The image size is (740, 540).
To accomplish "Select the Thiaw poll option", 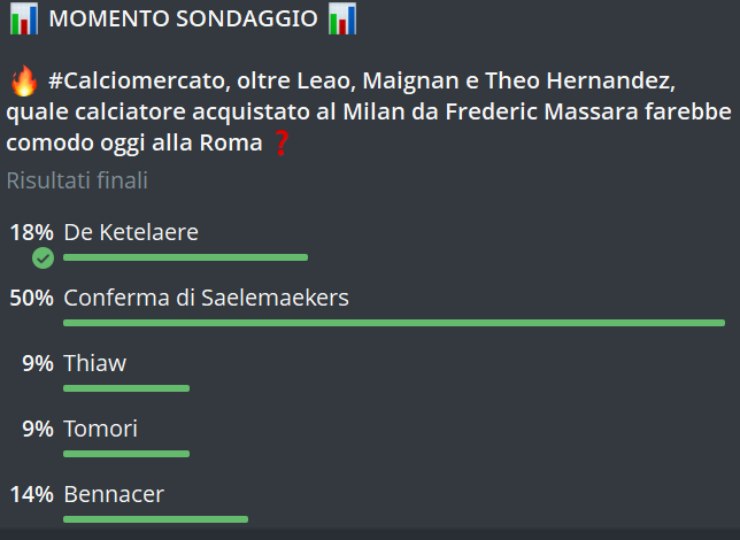I will tap(95, 363).
